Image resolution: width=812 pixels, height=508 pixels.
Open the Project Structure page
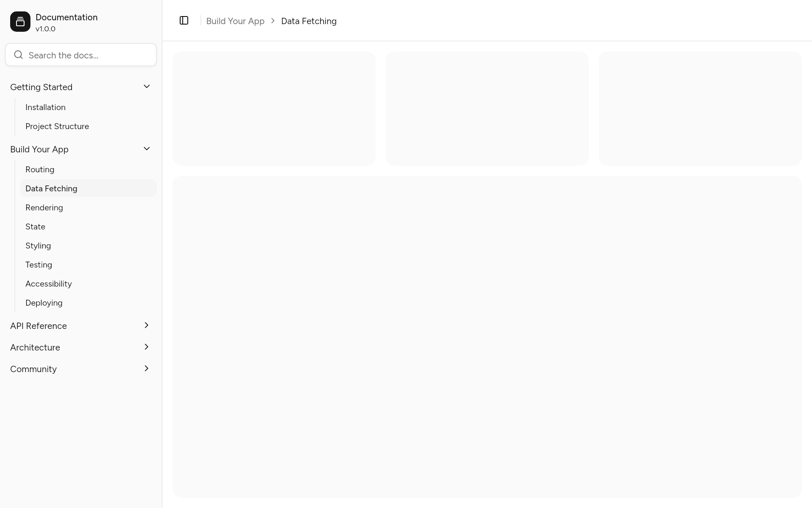(x=88, y=126)
